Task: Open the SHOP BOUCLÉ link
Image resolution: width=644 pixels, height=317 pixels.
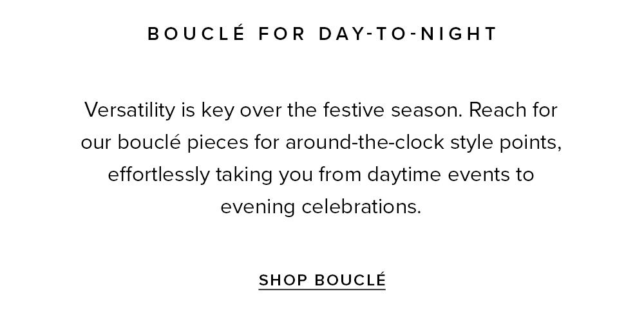Action: point(322,280)
